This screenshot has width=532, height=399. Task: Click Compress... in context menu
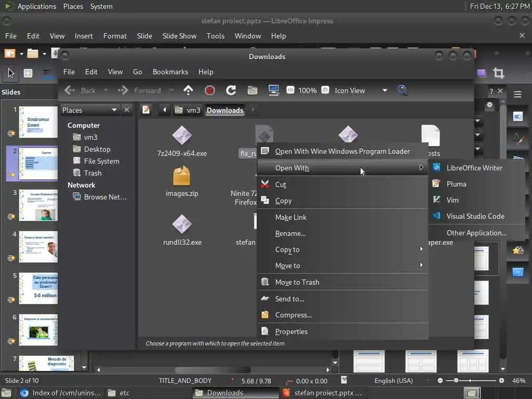[x=343, y=315]
